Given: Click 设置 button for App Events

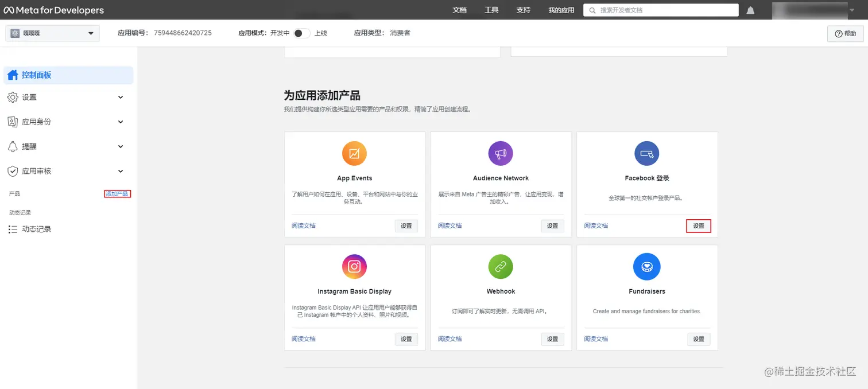Looking at the screenshot, I should coord(406,226).
